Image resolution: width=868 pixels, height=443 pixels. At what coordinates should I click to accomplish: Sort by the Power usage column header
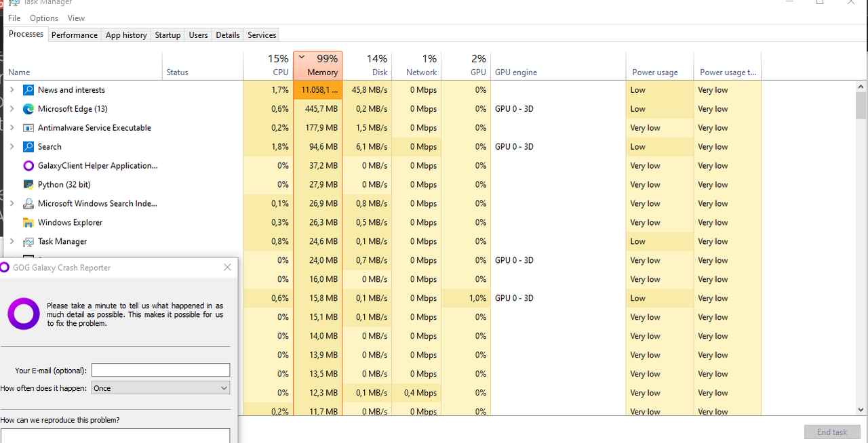coord(660,66)
